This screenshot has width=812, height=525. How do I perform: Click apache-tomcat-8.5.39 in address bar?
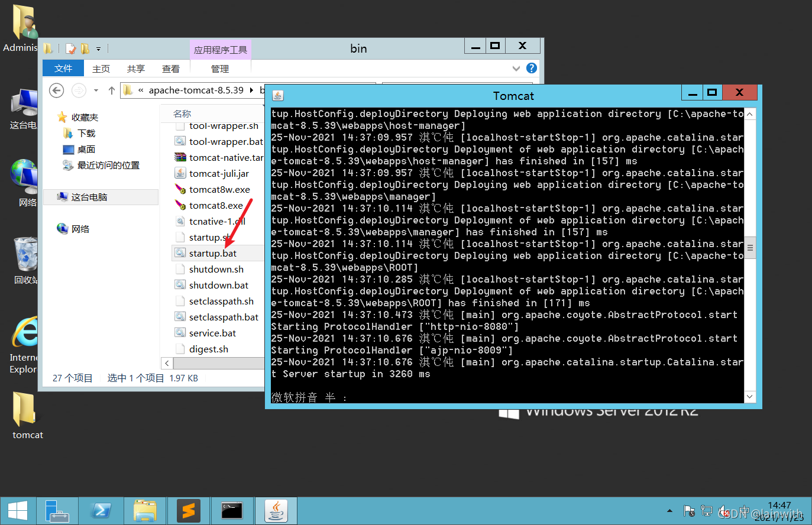[196, 90]
